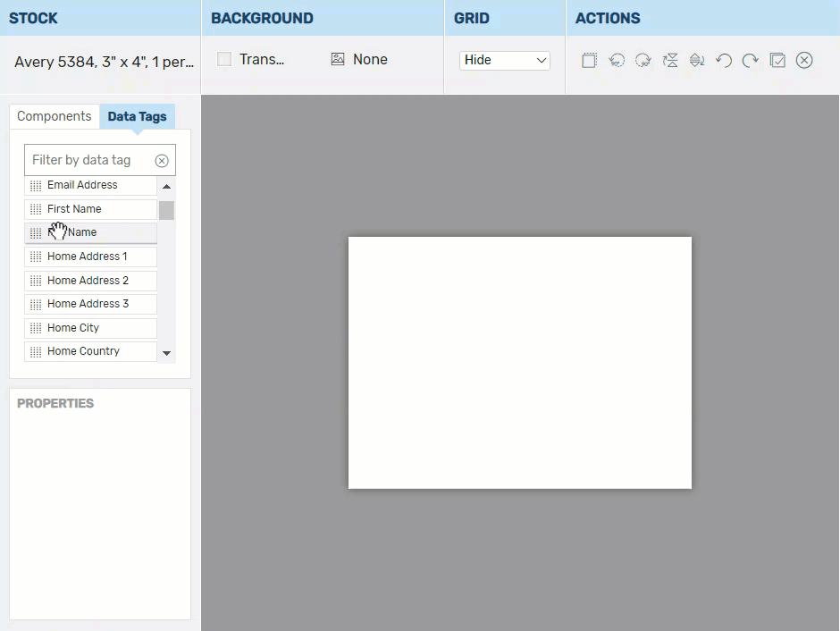This screenshot has height=631, width=840.
Task: Click the Avery 5384 stock selection
Action: 104,63
